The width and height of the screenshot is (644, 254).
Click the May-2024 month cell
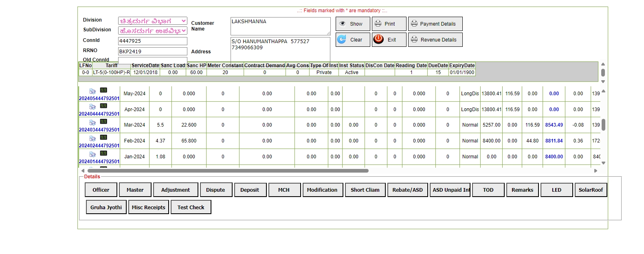[134, 94]
